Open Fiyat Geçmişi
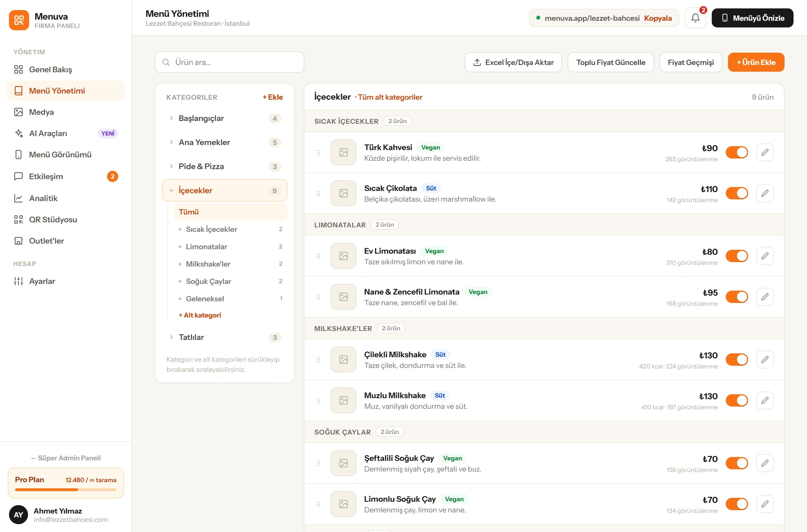 click(x=690, y=62)
